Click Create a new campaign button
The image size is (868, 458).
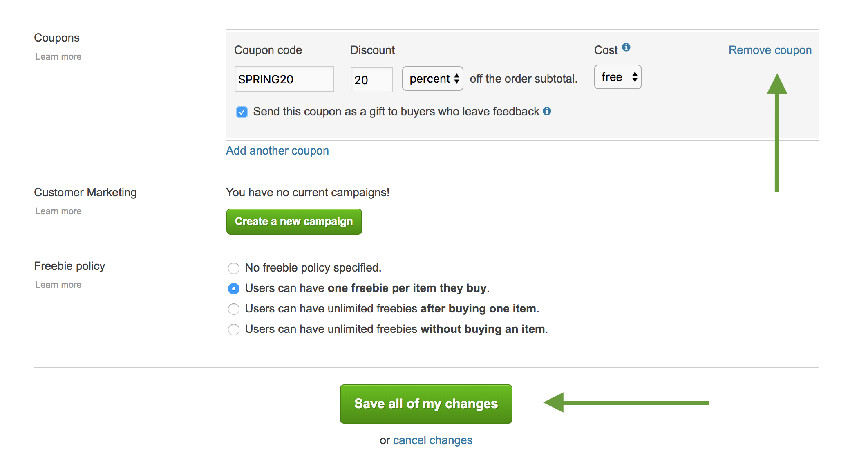tap(293, 221)
